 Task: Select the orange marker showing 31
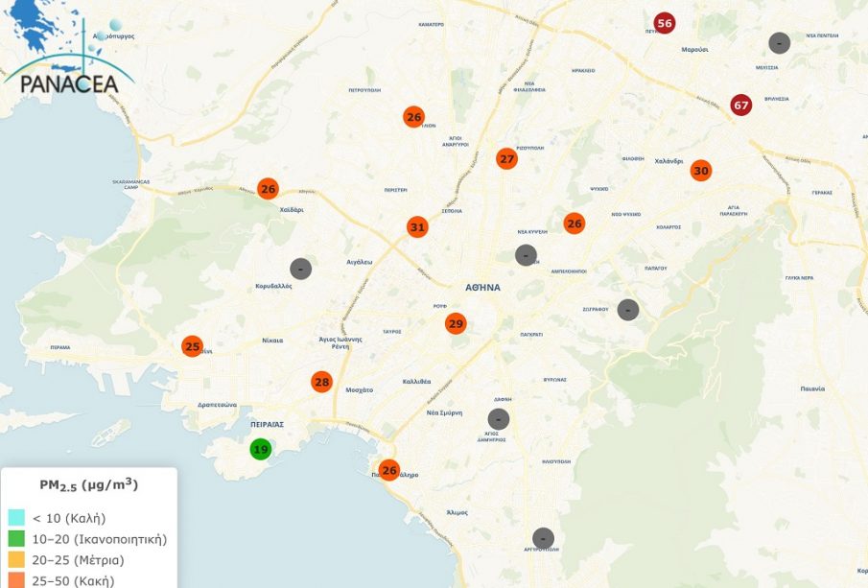tap(417, 227)
